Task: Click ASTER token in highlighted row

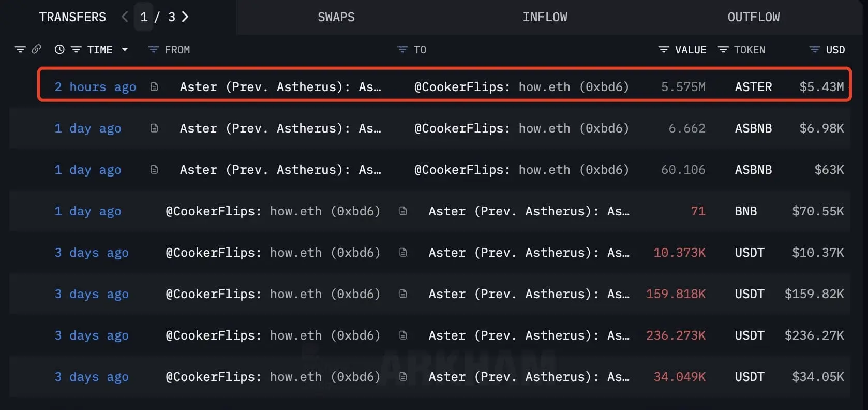Action: point(753,87)
